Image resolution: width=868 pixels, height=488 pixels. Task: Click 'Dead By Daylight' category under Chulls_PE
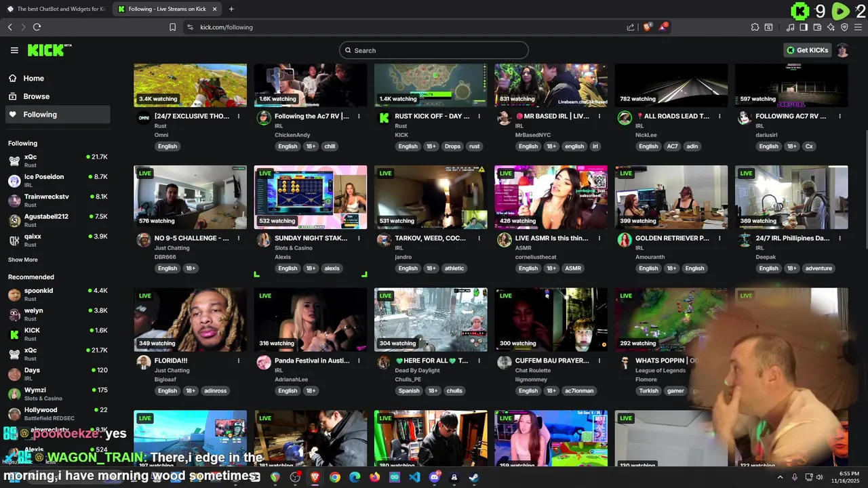click(417, 371)
